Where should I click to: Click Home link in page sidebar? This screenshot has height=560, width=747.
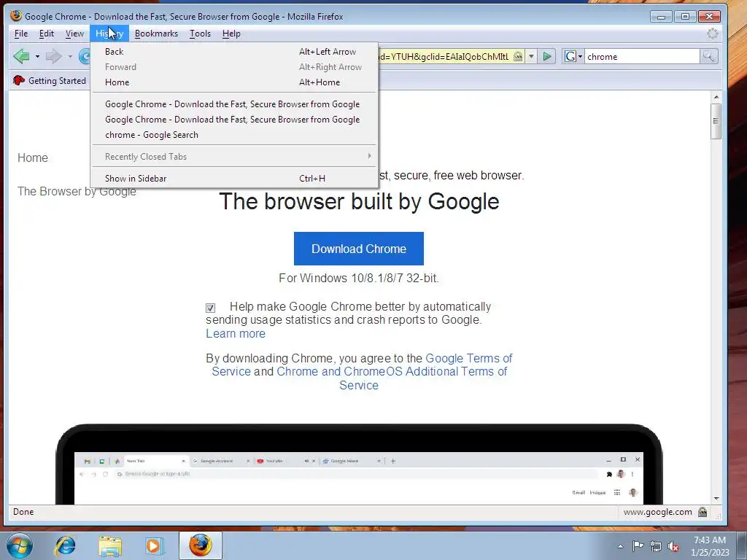point(32,157)
